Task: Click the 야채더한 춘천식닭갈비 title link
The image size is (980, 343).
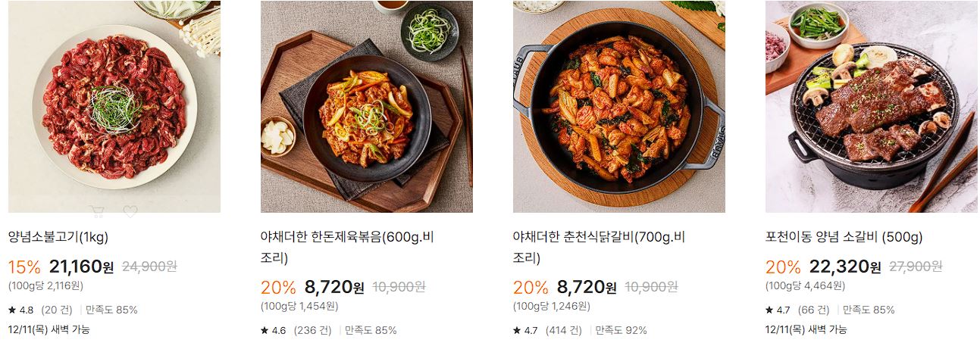Action: 600,247
